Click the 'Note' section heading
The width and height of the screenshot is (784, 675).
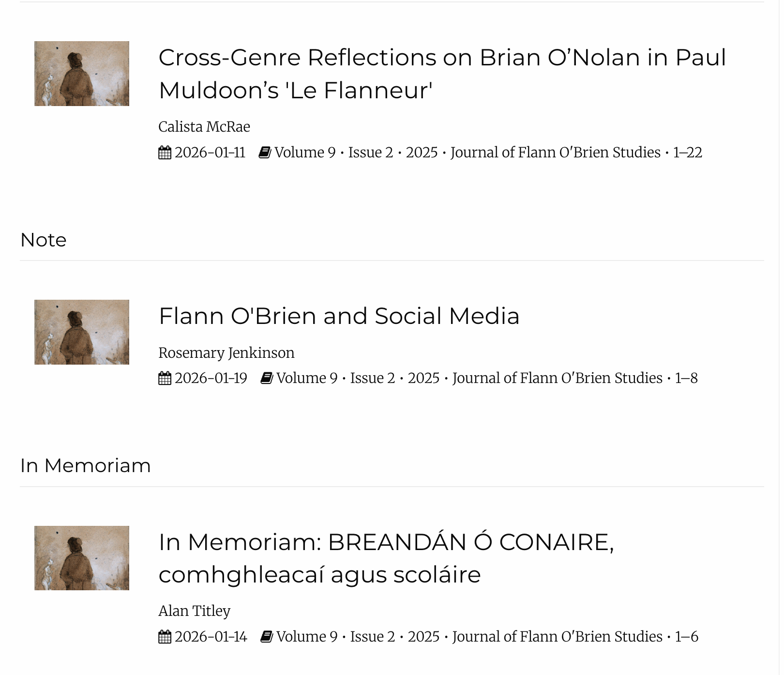click(44, 240)
